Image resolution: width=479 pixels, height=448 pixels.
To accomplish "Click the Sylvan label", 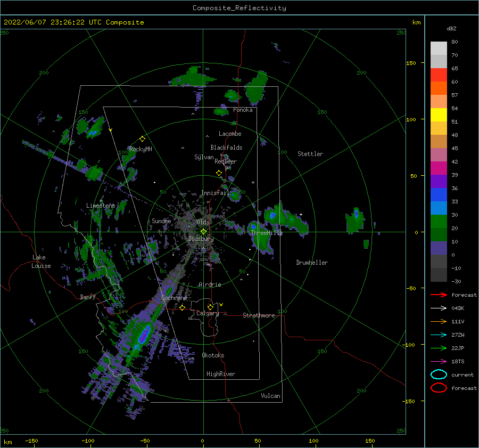I will click(x=204, y=157).
